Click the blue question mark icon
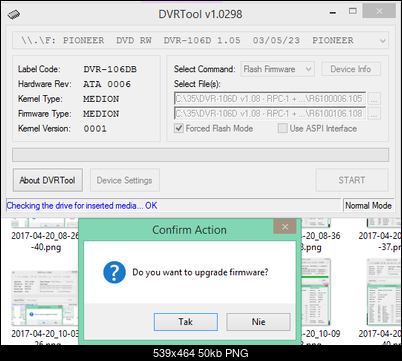This screenshot has height=361, width=402. [x=114, y=272]
